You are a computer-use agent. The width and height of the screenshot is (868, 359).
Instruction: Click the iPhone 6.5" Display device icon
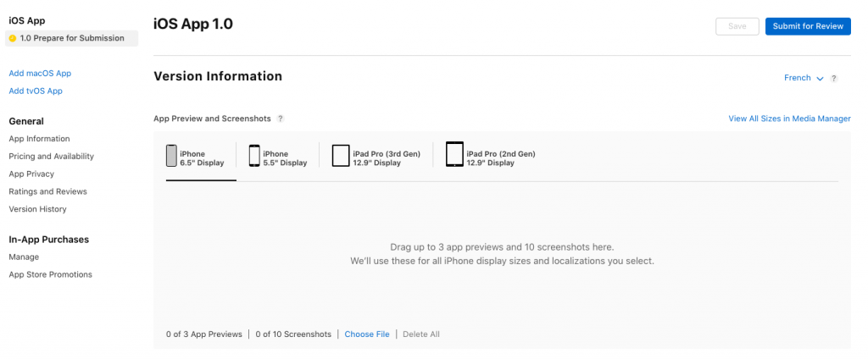[171, 156]
